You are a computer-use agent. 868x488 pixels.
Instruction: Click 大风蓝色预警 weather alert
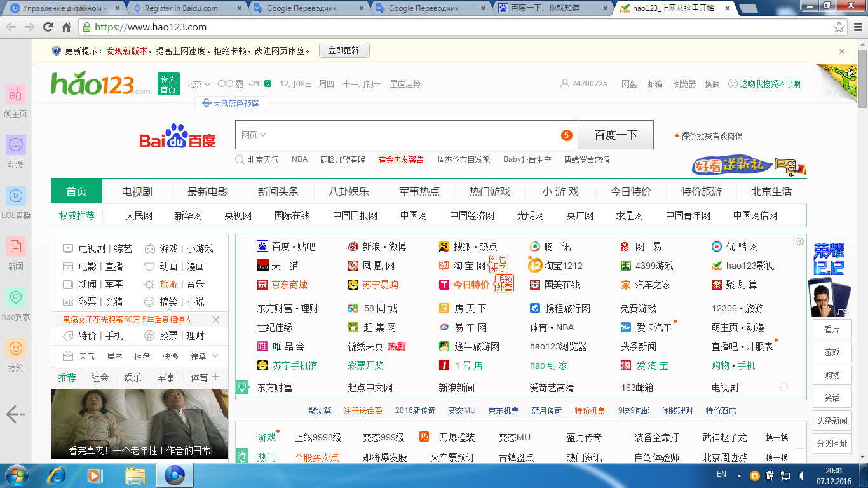click(x=231, y=104)
